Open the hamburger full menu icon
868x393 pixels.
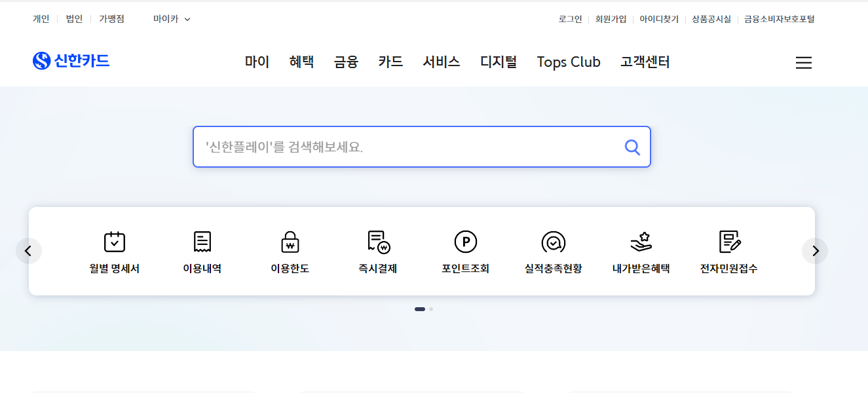[x=804, y=63]
